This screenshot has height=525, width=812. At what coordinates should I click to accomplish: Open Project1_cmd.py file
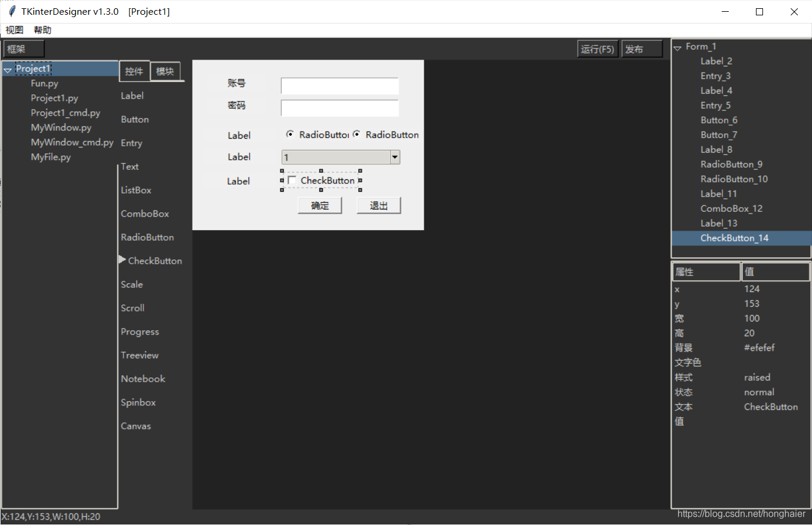pos(66,113)
